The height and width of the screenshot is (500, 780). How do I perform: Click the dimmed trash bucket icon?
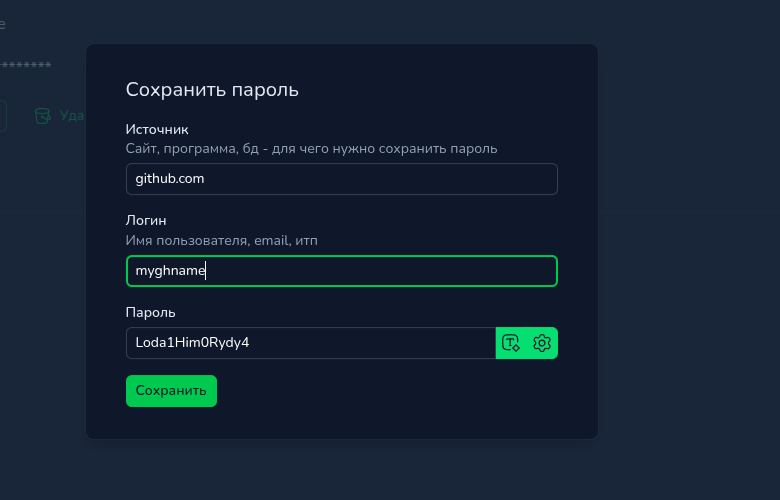(x=43, y=116)
